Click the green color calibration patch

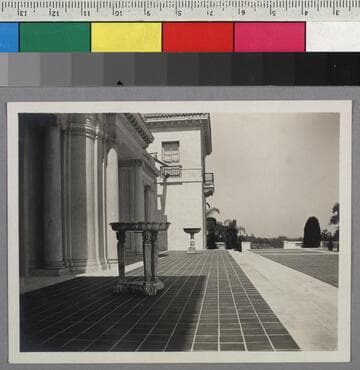tap(55, 37)
